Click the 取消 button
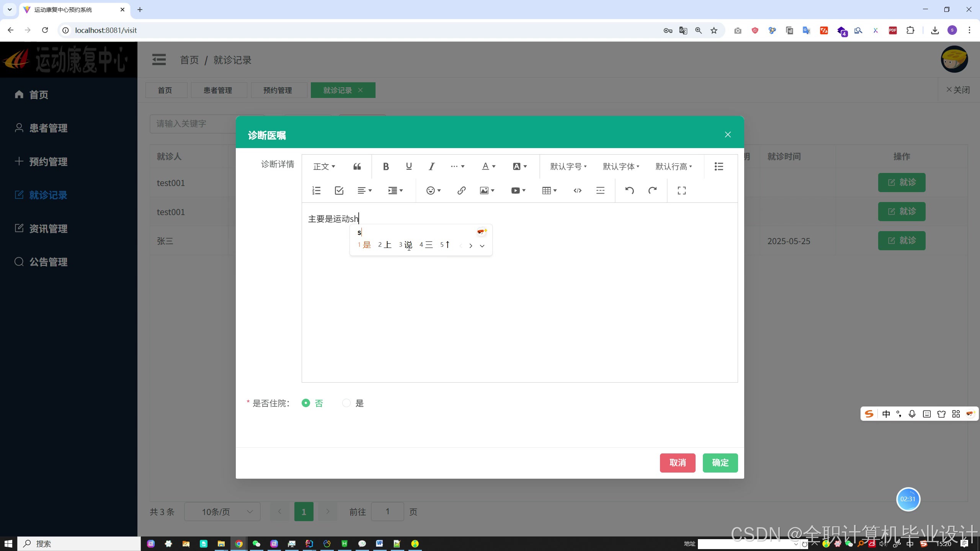980x551 pixels. [x=677, y=463]
